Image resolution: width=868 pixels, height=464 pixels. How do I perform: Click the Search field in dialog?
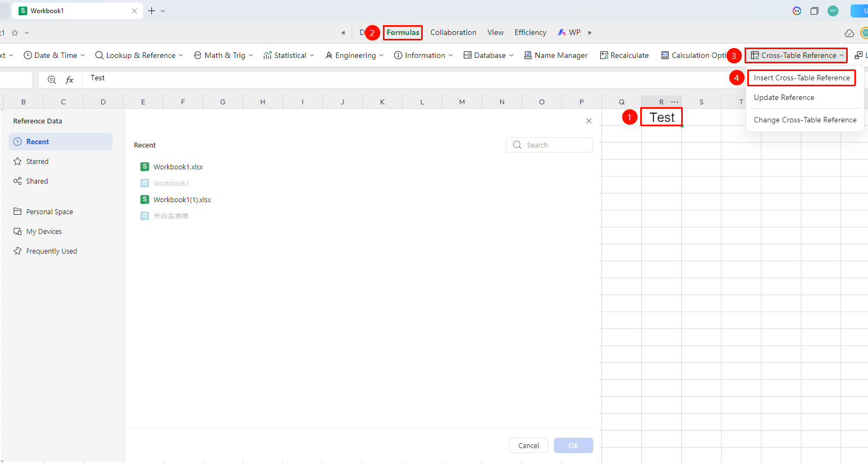pos(549,145)
